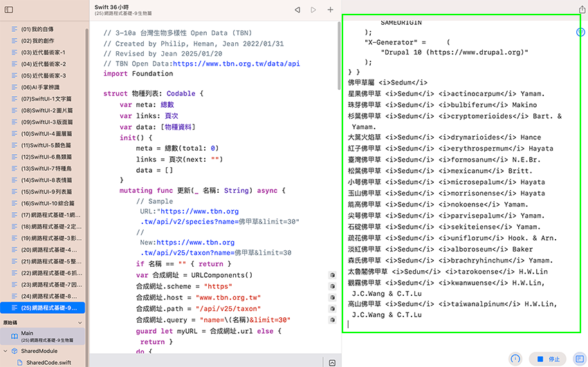Viewport: 588px width, 367px height.
Task: Toggle the sidebar panel icon
Action: [11, 10]
